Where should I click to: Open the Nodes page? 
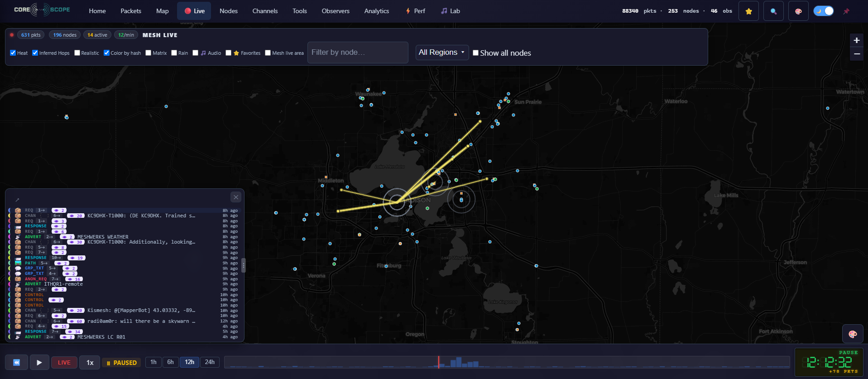pyautogui.click(x=229, y=11)
